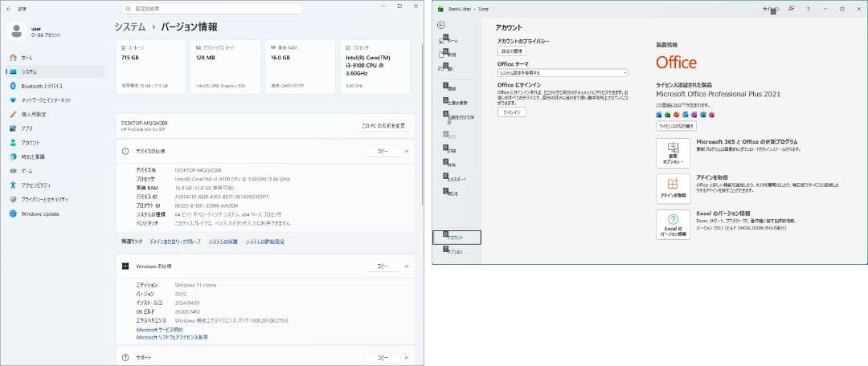Click the OS ビルド value 26200.7462
Screen dimensions: 868x366
tap(187, 311)
